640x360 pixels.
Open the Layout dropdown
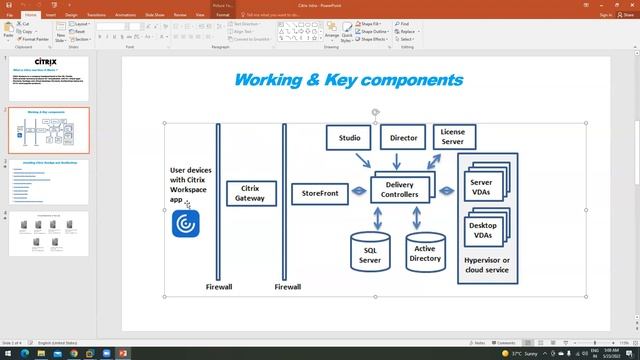pyautogui.click(x=80, y=24)
